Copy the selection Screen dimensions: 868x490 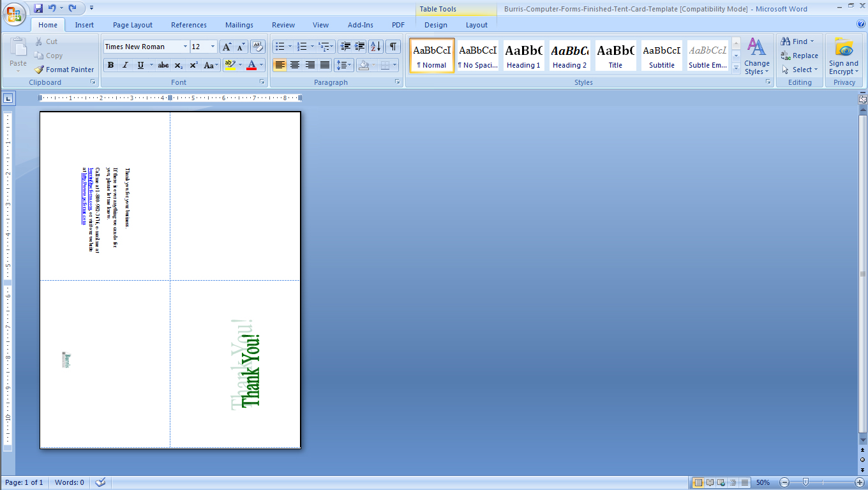(x=49, y=56)
